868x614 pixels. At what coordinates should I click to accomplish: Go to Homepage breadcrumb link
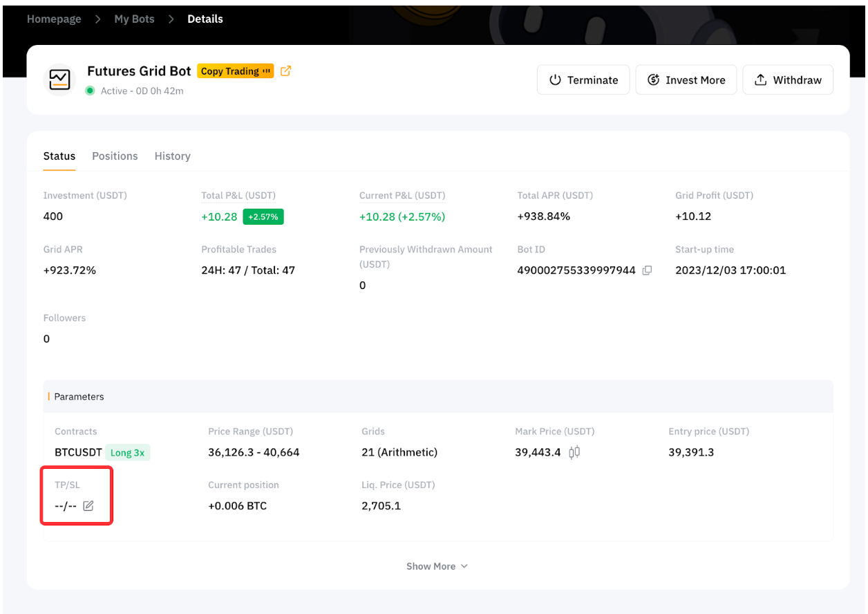(x=54, y=19)
